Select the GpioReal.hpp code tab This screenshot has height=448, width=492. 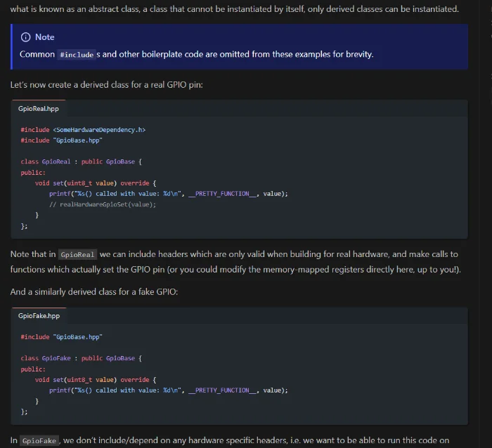[x=39, y=109]
